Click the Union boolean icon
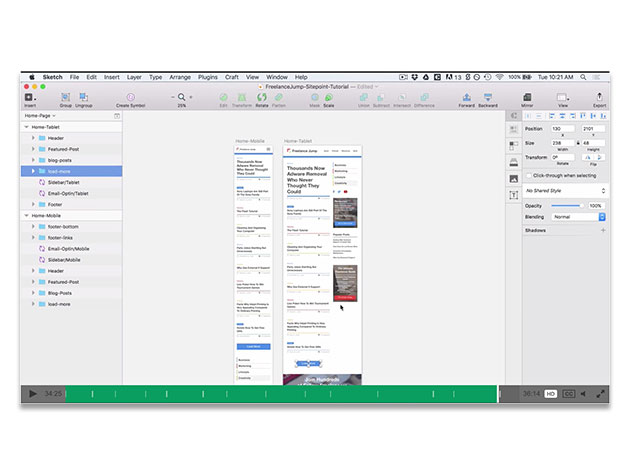The height and width of the screenshot is (473, 630). [x=364, y=97]
